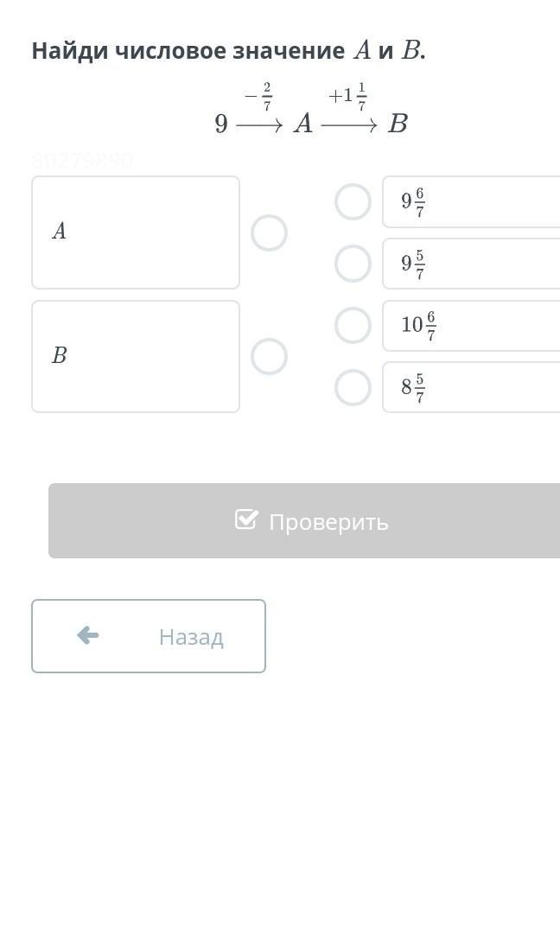Click the faint 80279890 watermark number
This screenshot has height=930, width=560.
[x=82, y=160]
